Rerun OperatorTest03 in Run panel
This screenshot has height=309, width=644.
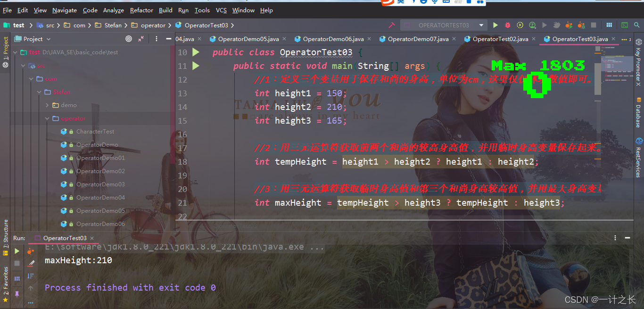[x=17, y=251]
